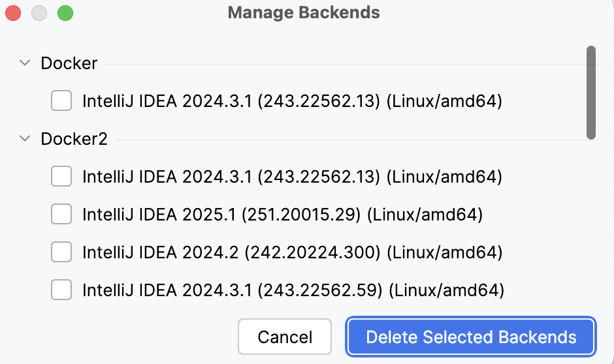Viewport: 614px width, 364px height.
Task: Enable the IntelliJ IDEA 2024.2 checkbox
Action: [x=61, y=252]
